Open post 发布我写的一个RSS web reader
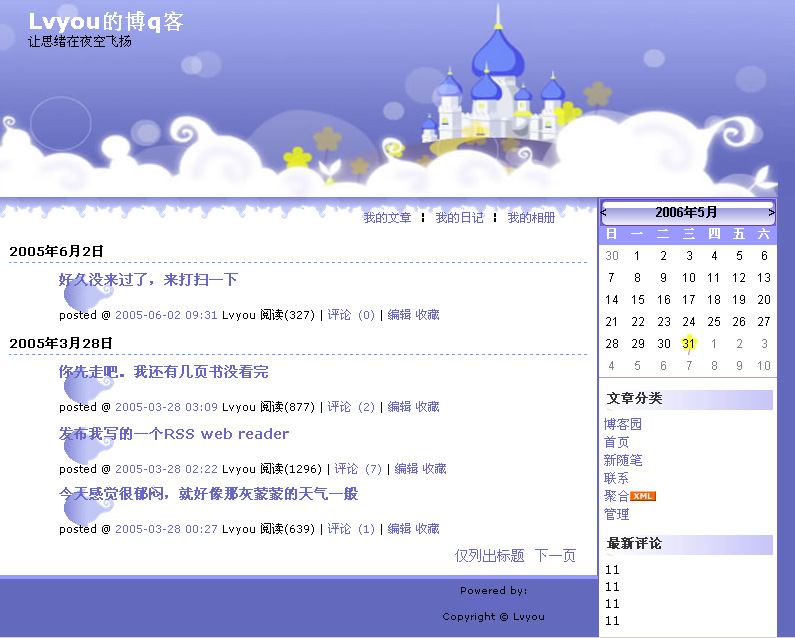Viewport: 795px width, 638px height. pyautogui.click(x=174, y=434)
